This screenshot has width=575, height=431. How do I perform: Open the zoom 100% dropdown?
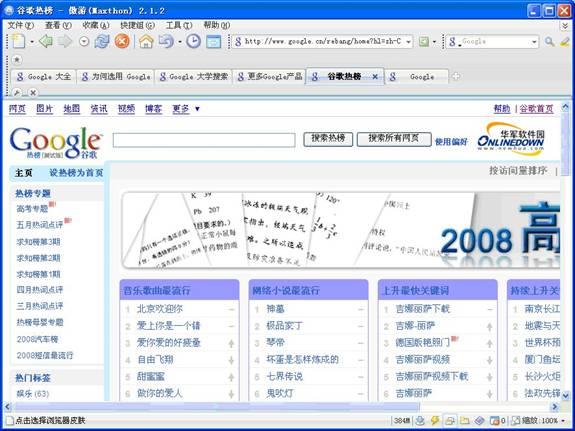click(563, 421)
